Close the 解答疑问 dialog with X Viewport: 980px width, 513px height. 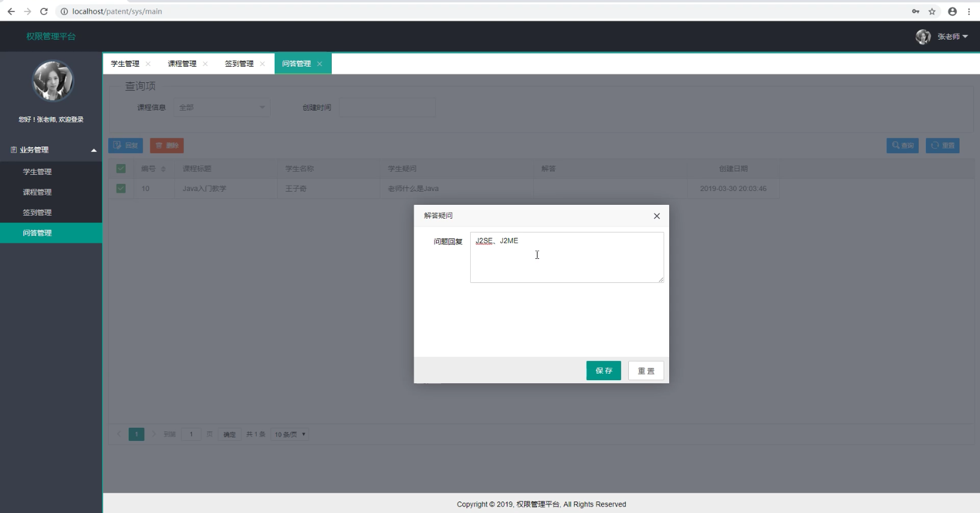click(657, 216)
